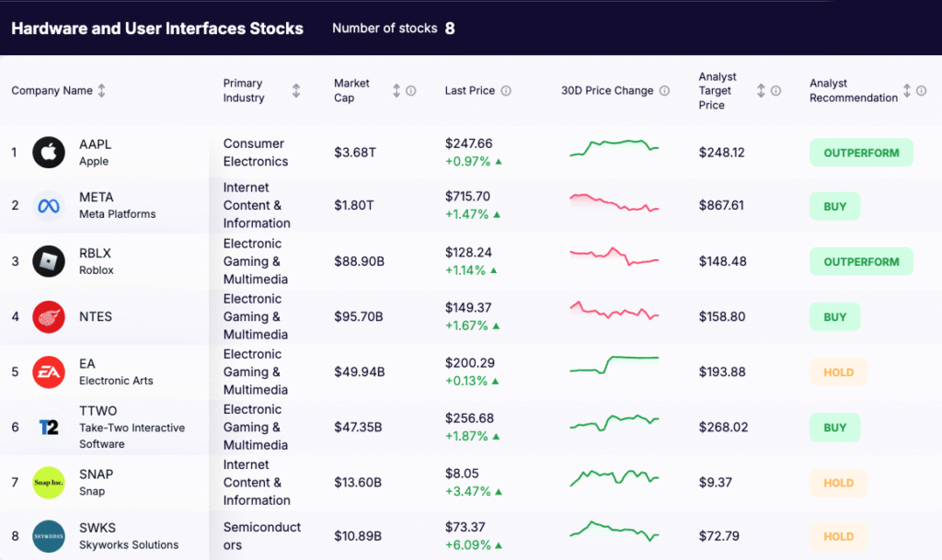Viewport: 942px width, 560px height.
Task: Select the Electronic Arts EA logo
Action: tap(48, 372)
